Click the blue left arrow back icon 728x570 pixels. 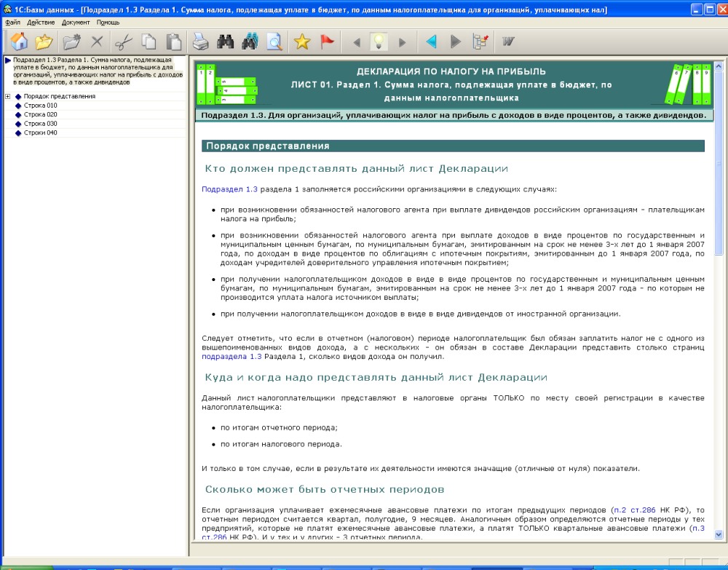click(x=431, y=41)
